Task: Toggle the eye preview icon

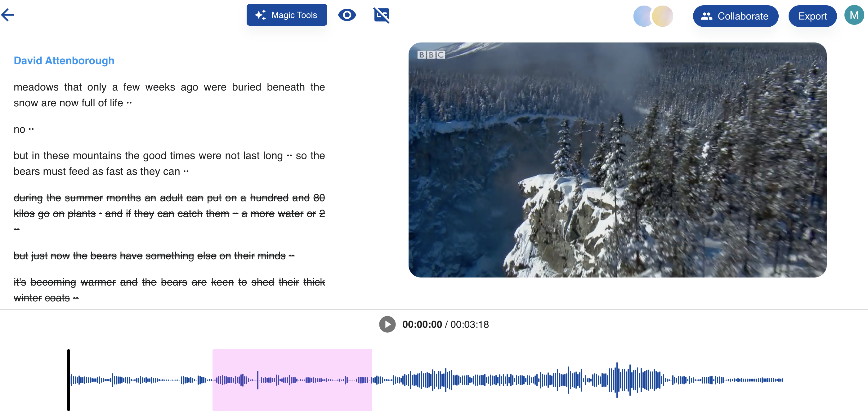Action: (x=347, y=15)
